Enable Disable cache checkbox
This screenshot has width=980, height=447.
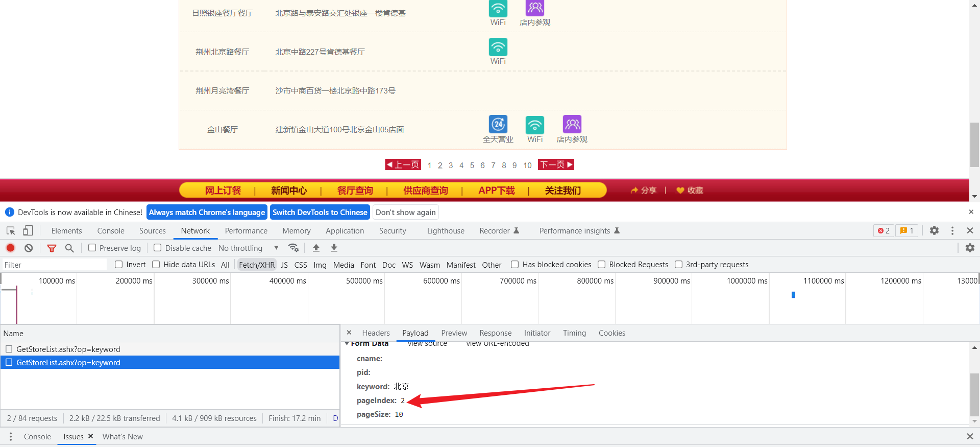158,248
